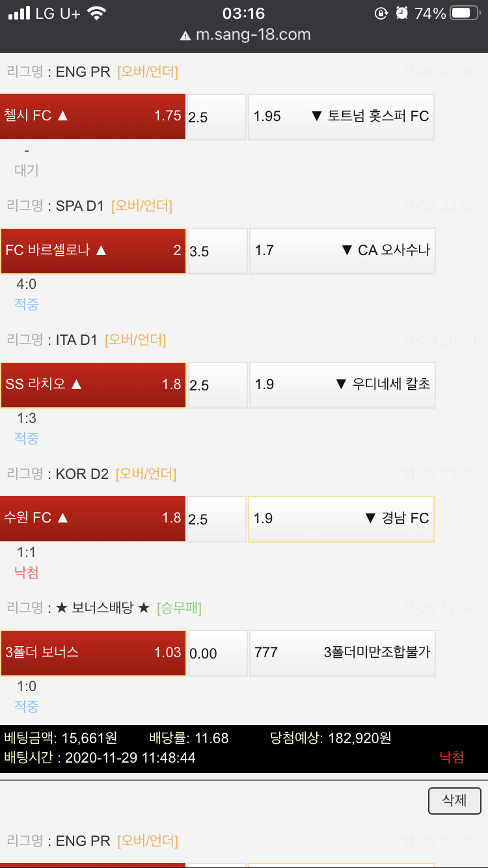Click the 3폴더미만조합불가 777 cell
This screenshot has height=868, width=488.
click(x=342, y=653)
